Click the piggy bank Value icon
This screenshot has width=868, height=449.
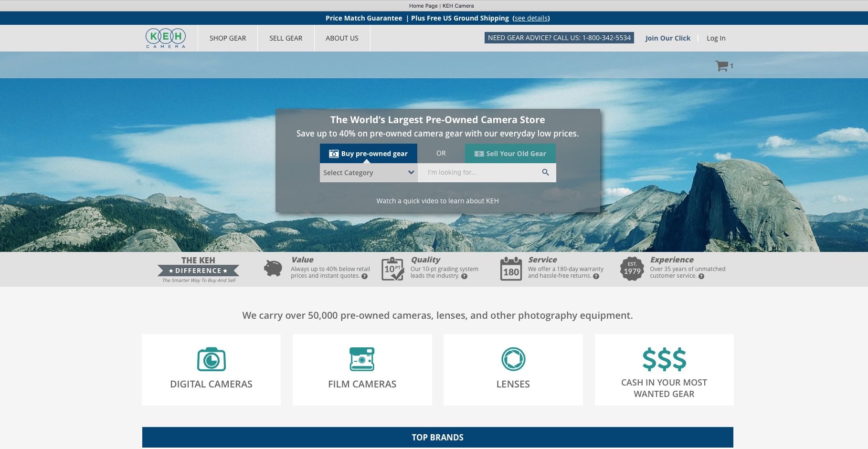coord(273,268)
